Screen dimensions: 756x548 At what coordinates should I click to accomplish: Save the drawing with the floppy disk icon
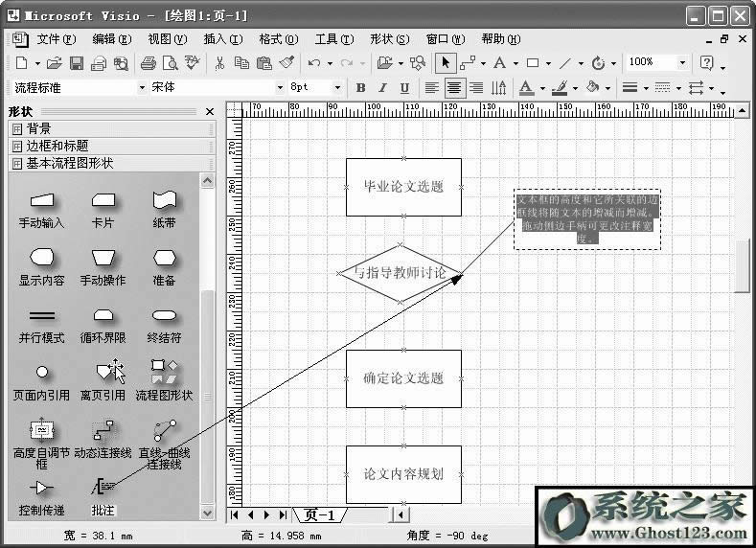[77, 62]
